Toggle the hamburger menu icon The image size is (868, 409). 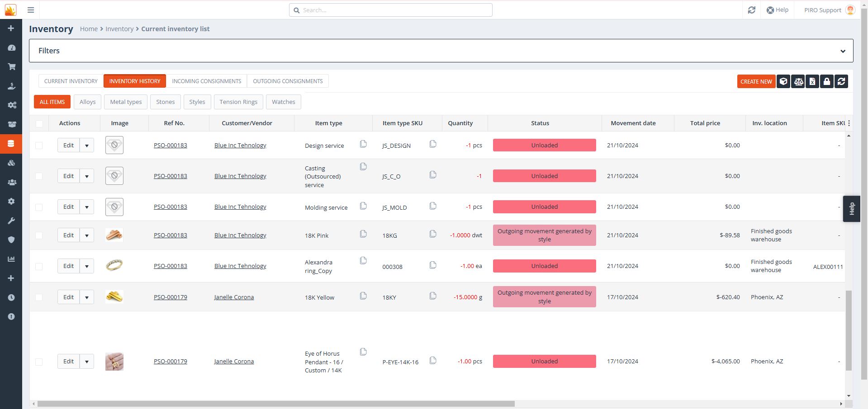31,10
